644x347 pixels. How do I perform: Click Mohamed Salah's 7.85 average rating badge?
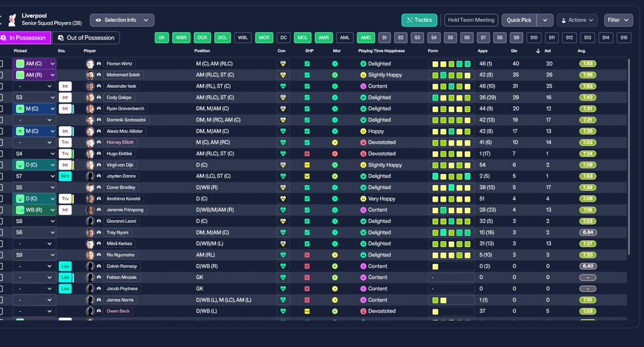point(588,75)
